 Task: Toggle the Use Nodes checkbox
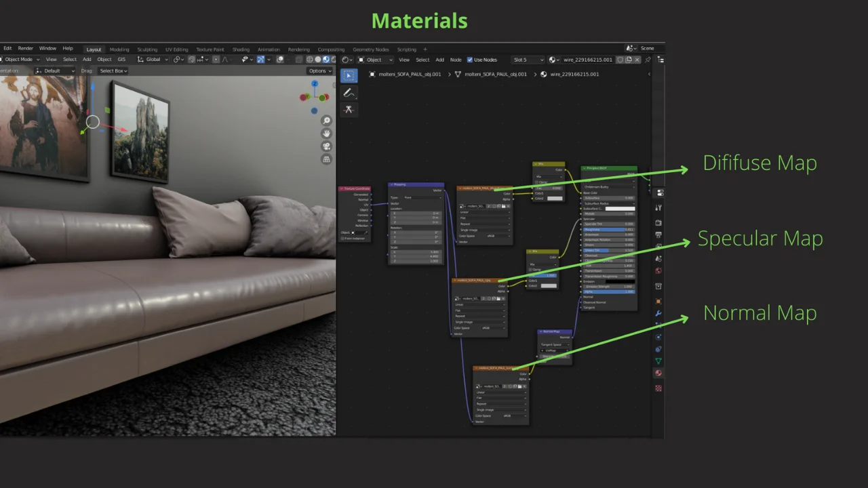(469, 60)
